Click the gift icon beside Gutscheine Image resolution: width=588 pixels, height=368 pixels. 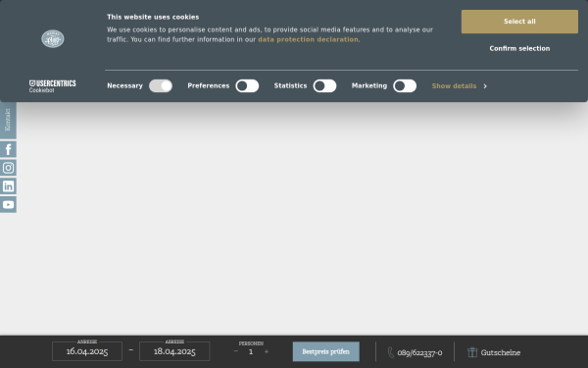coord(472,352)
